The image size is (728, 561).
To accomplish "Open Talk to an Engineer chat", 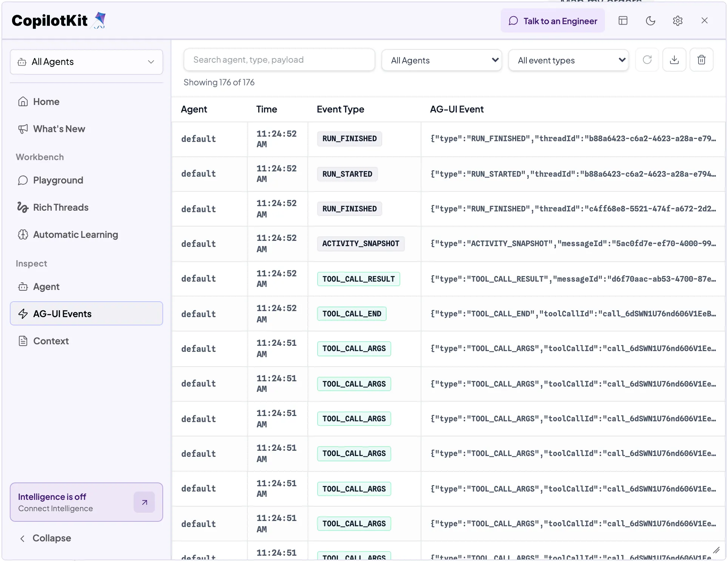I will coord(553,21).
